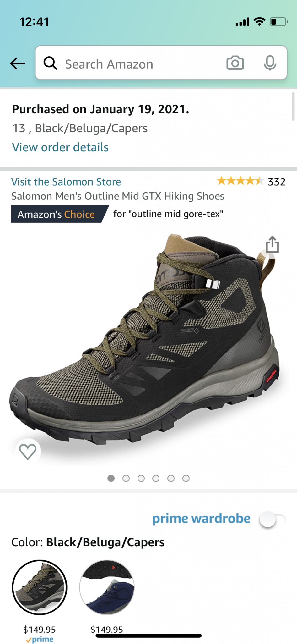Tap the main hiking shoe image
297x644 pixels.
(x=145, y=339)
